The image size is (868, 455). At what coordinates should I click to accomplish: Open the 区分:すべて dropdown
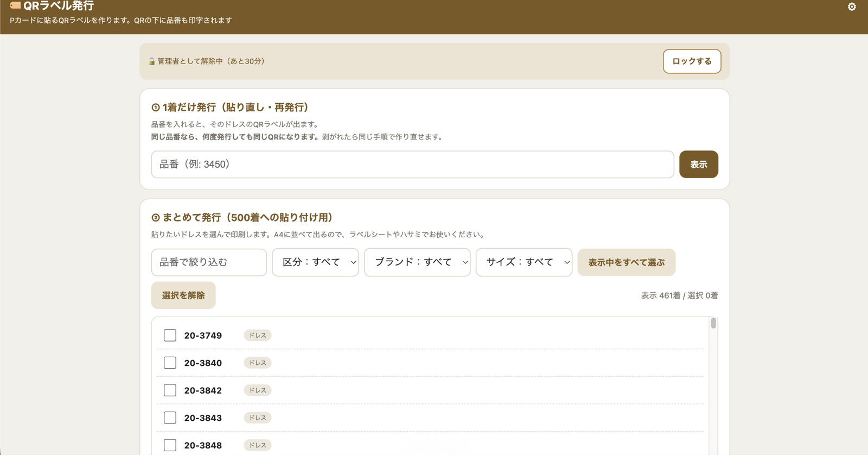[315, 262]
